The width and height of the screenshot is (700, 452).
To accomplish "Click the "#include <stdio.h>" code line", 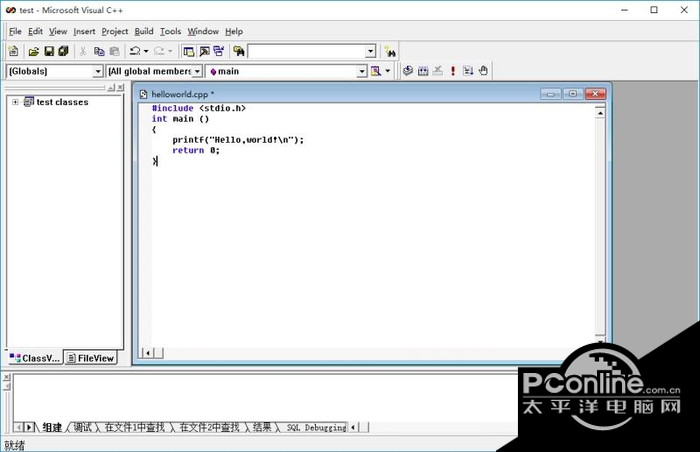I will (x=199, y=108).
